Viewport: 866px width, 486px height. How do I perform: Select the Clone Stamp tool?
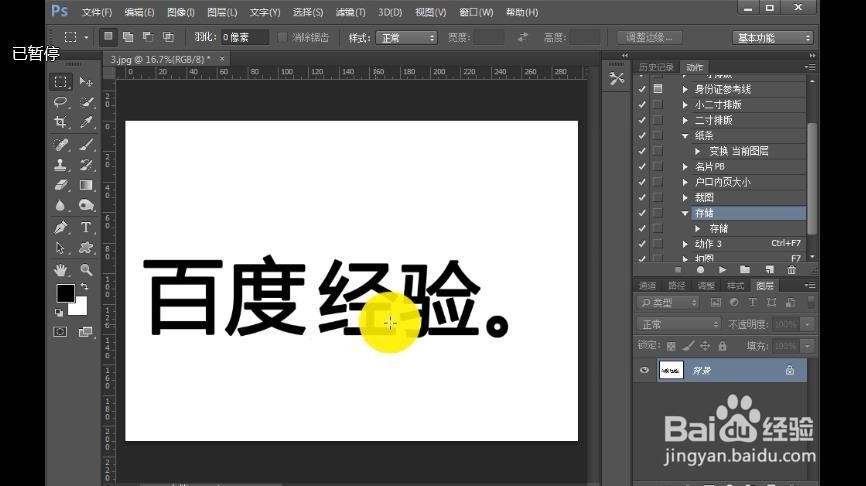(61, 165)
